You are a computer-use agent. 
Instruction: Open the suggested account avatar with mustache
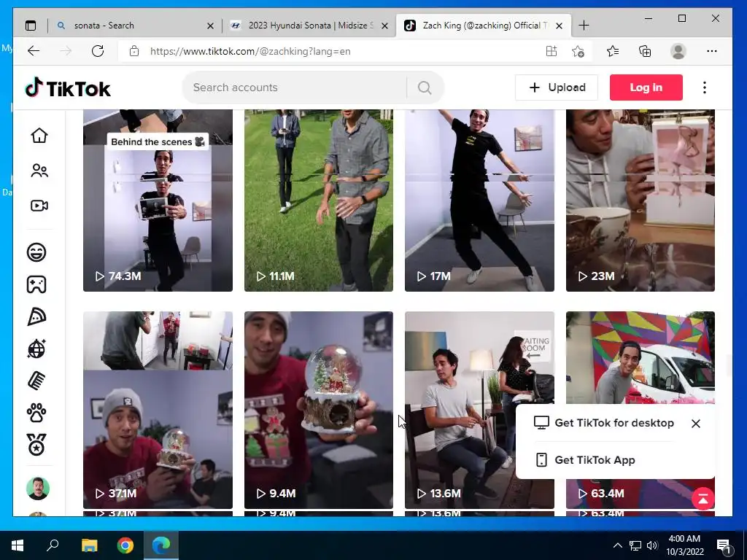click(38, 489)
